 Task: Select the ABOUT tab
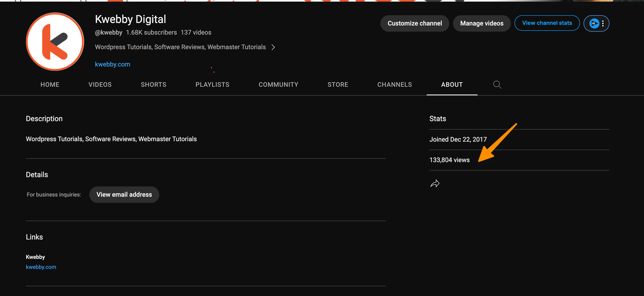click(452, 84)
